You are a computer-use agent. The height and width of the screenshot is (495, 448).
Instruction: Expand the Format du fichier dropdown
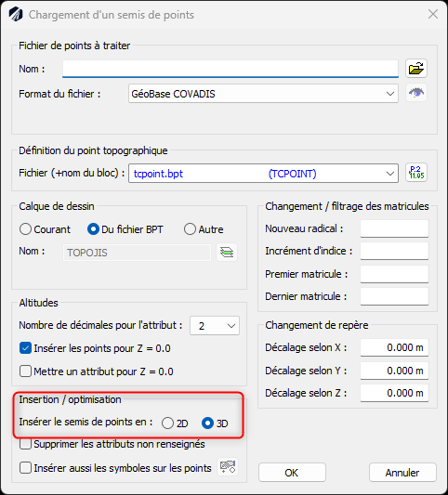[x=263, y=94]
